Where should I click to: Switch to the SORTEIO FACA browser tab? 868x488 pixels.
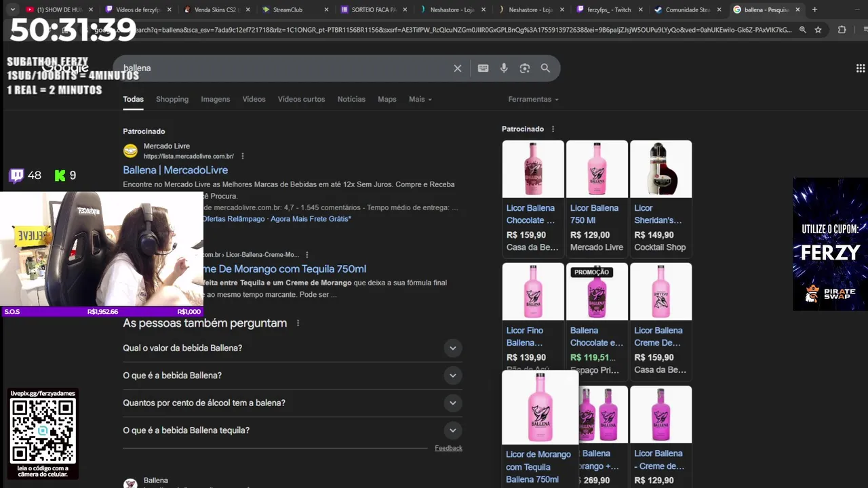coord(373,9)
